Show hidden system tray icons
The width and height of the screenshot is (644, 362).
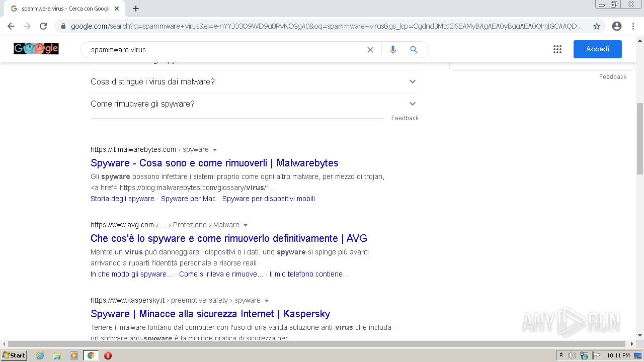click(561, 355)
